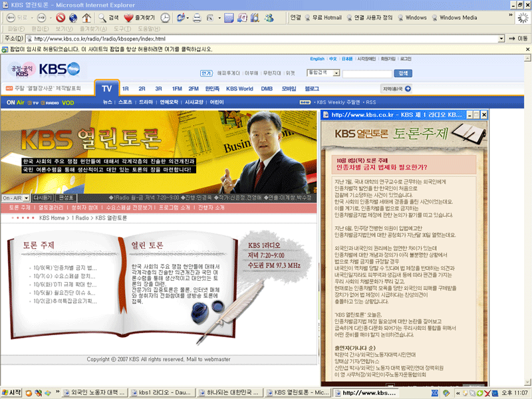This screenshot has height=399, width=532.
Task: Click the Mail toolbar icon
Action: coord(181,18)
